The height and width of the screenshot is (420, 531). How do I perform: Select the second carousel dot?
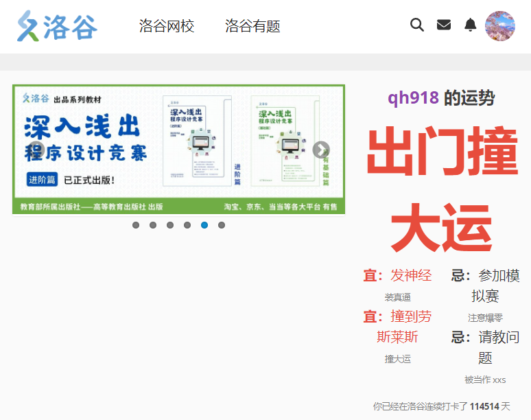point(153,225)
